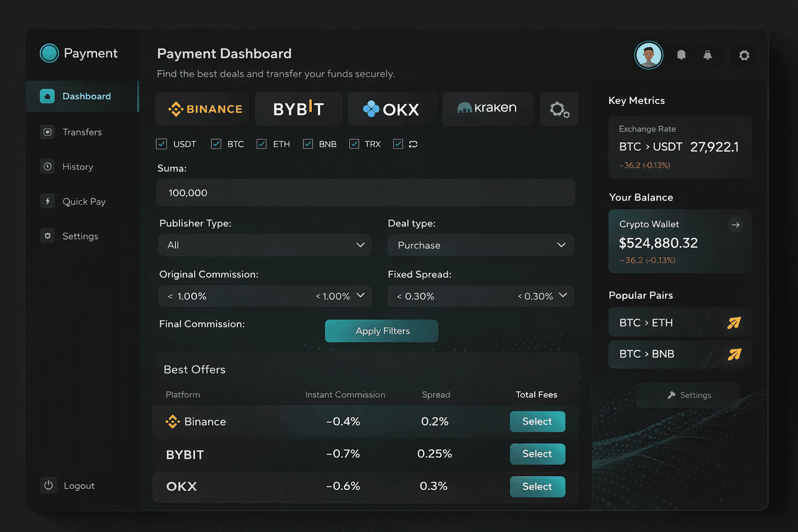This screenshot has width=798, height=532.
Task: Click the Transfers sidebar icon
Action: (47, 132)
